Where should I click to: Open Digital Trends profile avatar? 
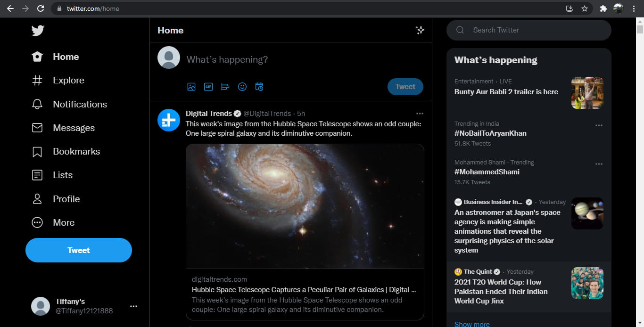(169, 120)
